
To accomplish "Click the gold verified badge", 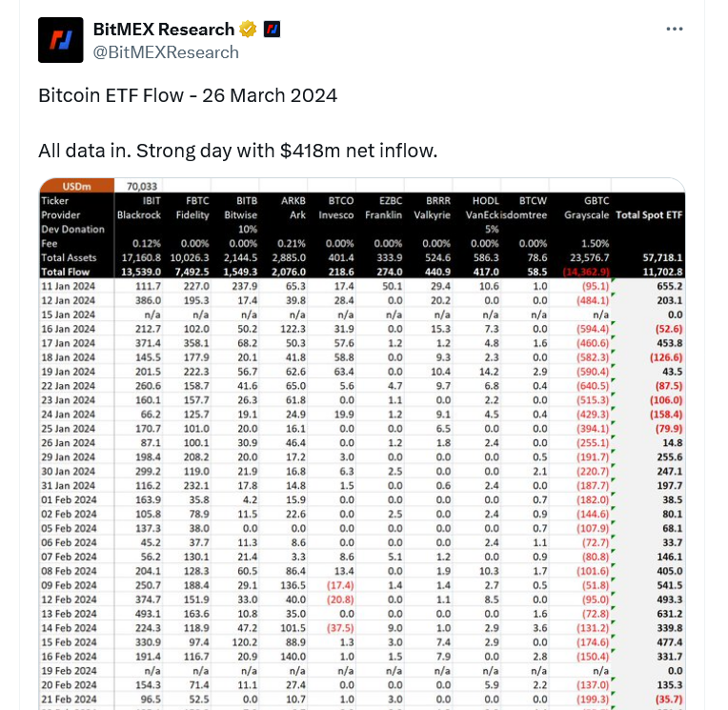I will [x=249, y=30].
